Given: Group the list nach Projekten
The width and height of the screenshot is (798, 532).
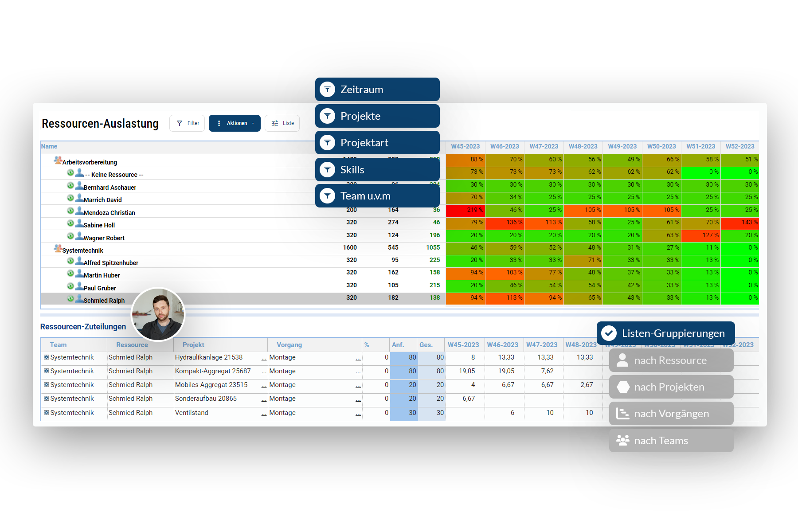Looking at the screenshot, I should click(671, 387).
